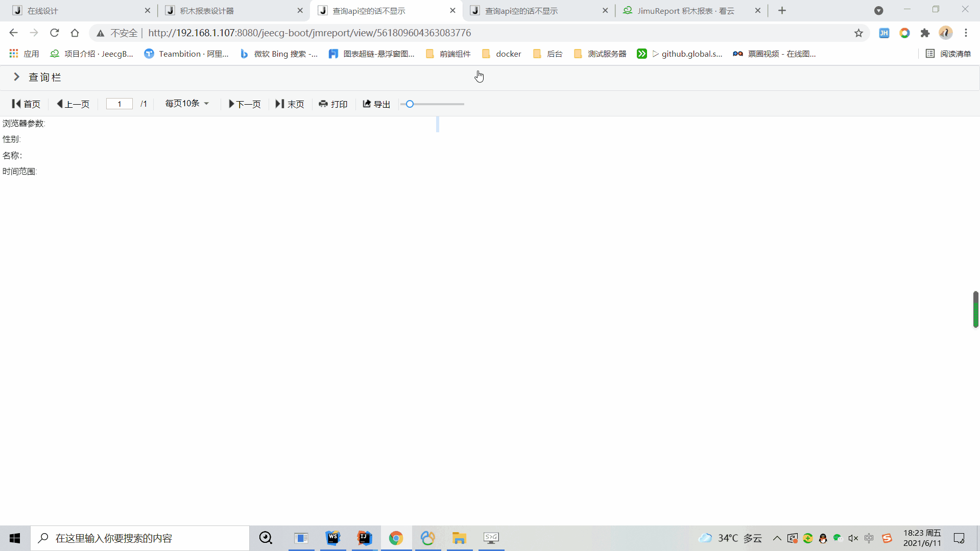Reload the browser page
980x551 pixels.
tap(54, 33)
